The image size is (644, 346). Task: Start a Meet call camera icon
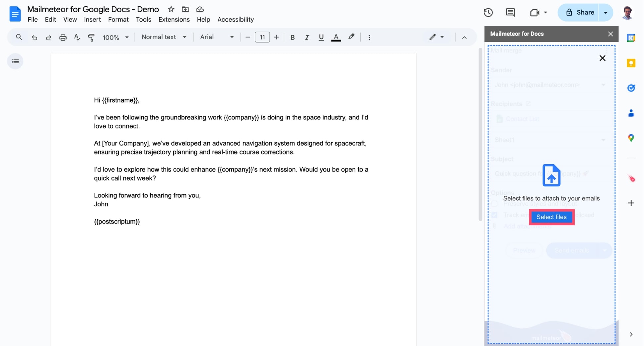535,13
